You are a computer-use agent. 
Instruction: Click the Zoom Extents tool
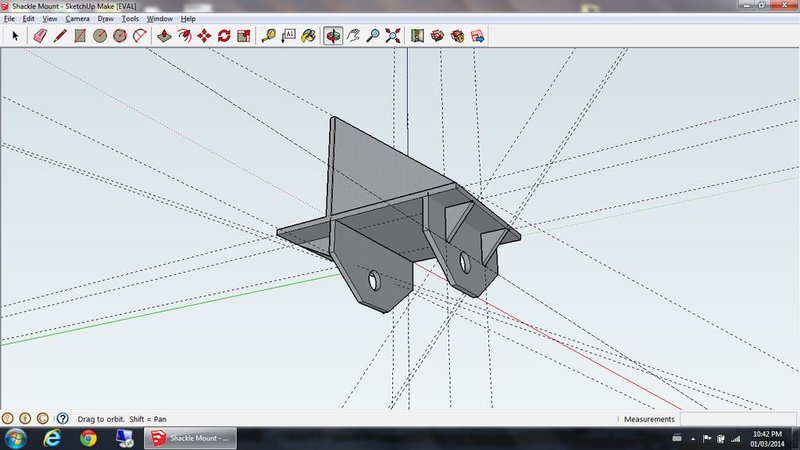coord(393,36)
